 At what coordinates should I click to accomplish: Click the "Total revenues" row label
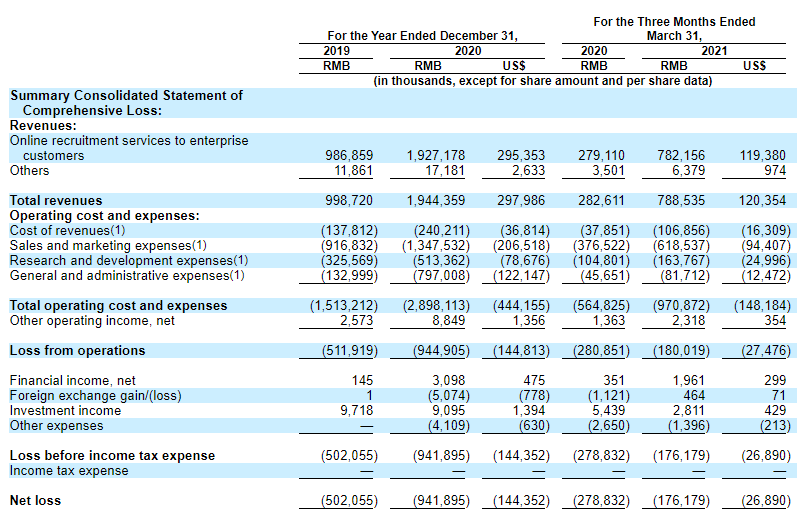click(x=56, y=201)
